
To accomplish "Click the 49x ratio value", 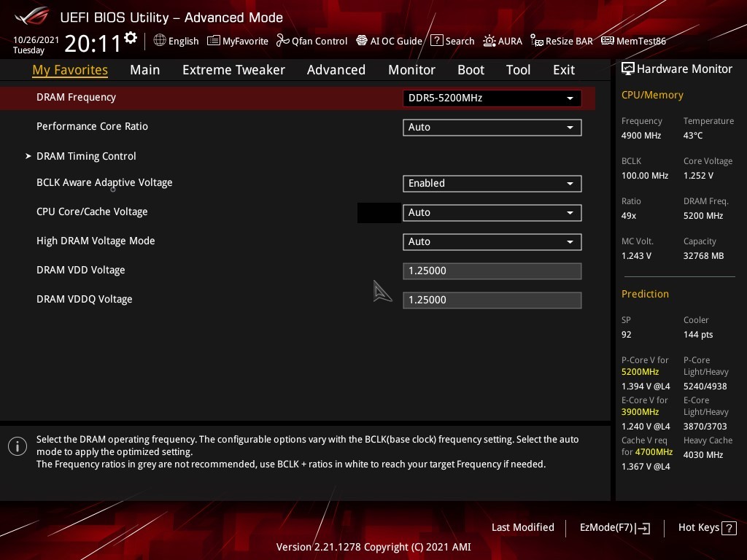I will [629, 216].
